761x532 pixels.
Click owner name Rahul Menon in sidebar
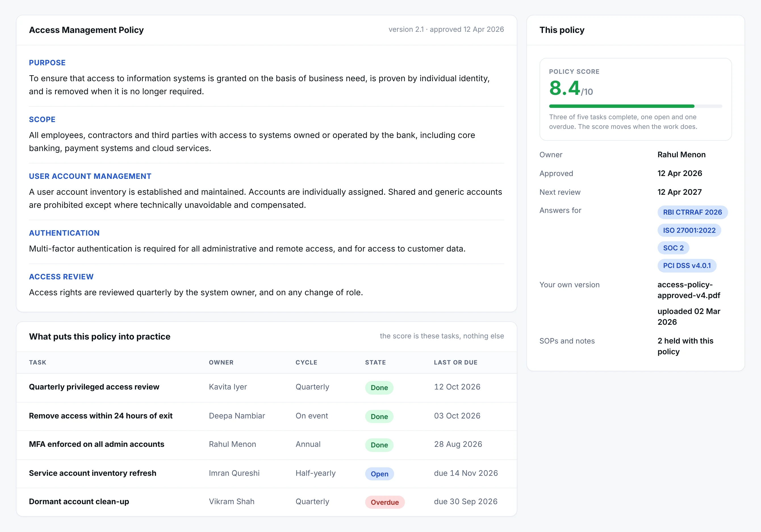coord(681,154)
